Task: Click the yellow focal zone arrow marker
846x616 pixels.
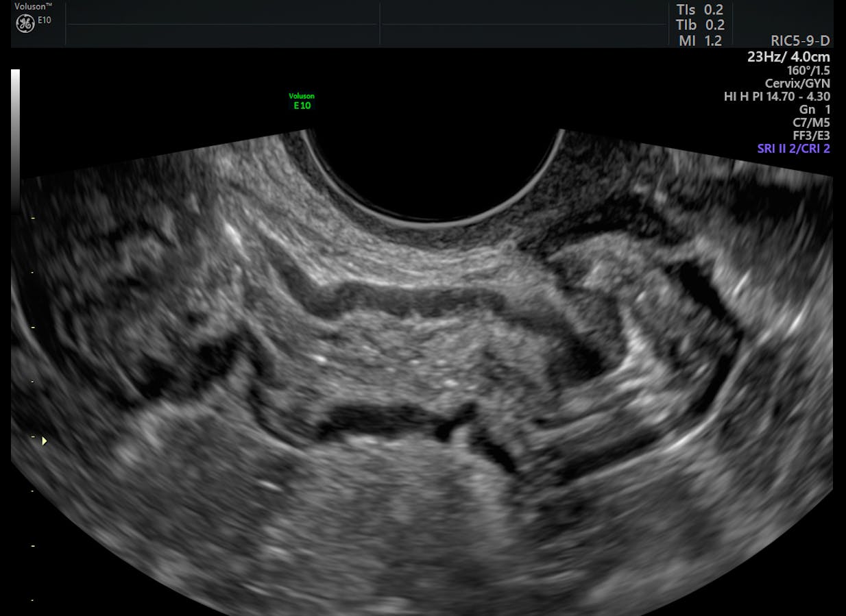Action: 45,441
